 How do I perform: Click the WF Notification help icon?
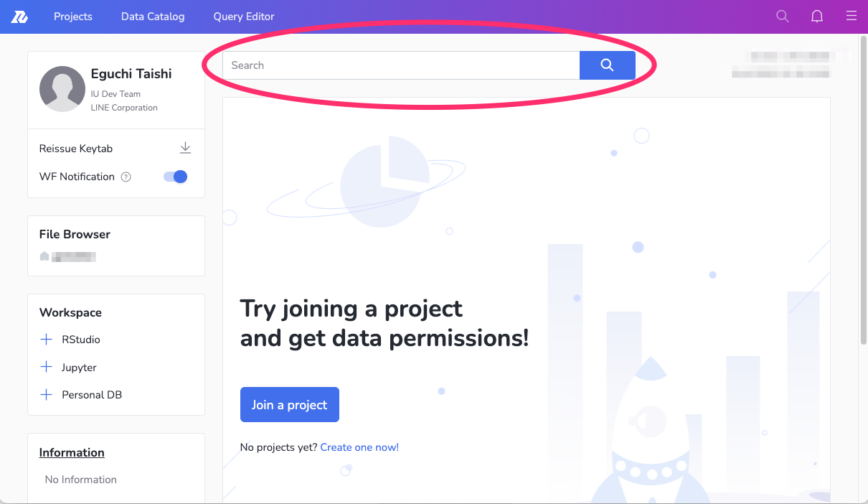pos(126,177)
